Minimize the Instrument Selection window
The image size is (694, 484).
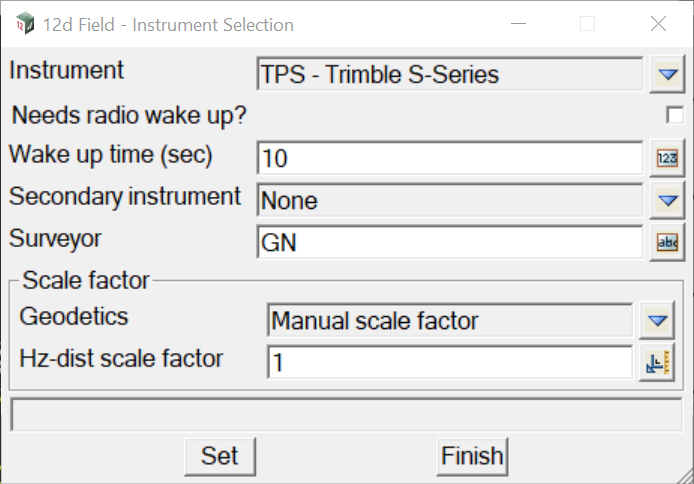(518, 24)
